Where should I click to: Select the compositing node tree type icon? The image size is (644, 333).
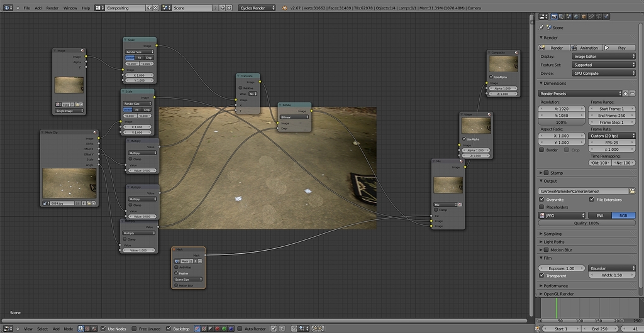click(80, 329)
